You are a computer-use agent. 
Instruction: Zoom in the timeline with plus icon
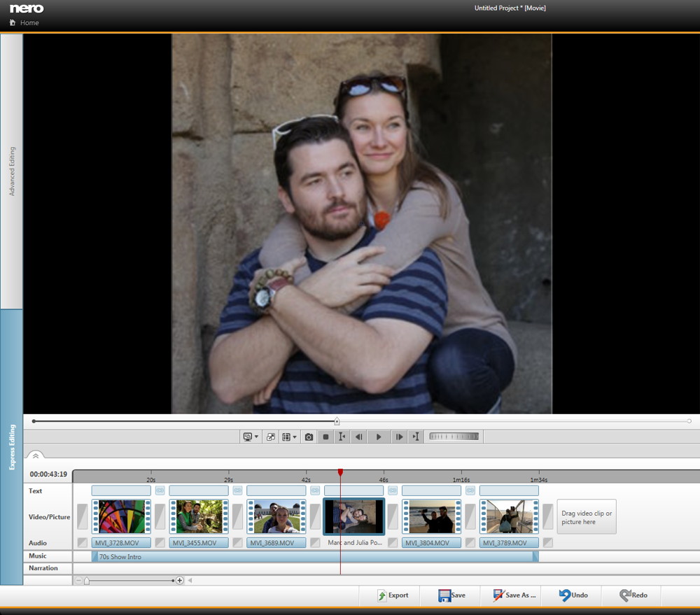180,580
